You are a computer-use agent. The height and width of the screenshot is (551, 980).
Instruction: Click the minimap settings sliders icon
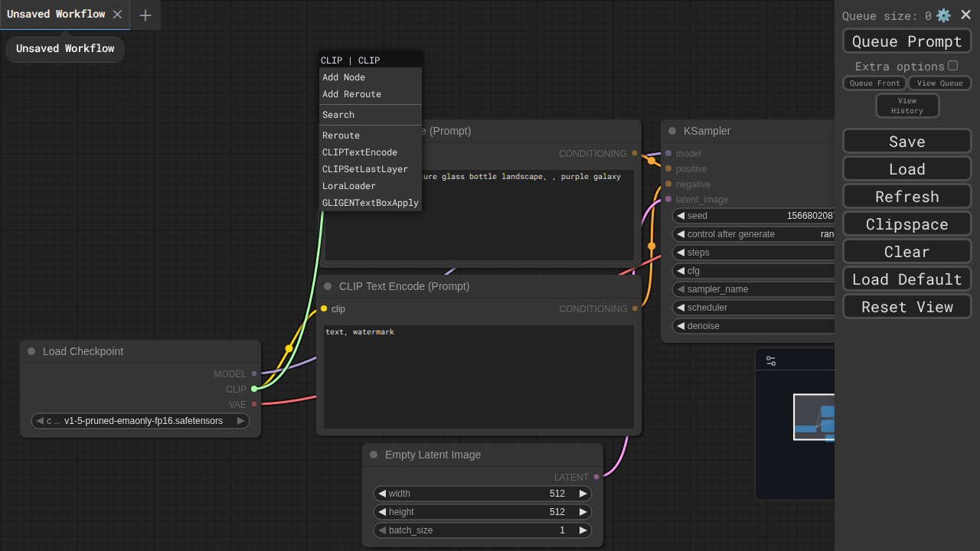click(771, 360)
